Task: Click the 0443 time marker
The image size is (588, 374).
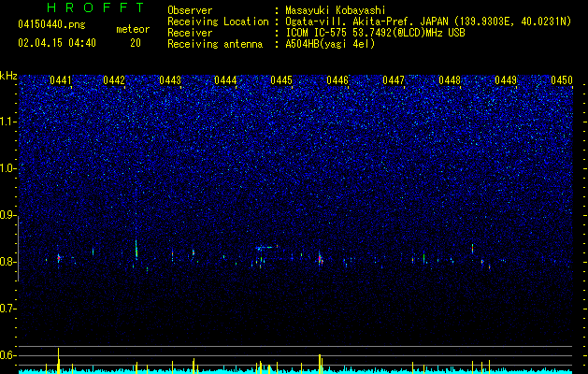Action: pyautogui.click(x=170, y=80)
